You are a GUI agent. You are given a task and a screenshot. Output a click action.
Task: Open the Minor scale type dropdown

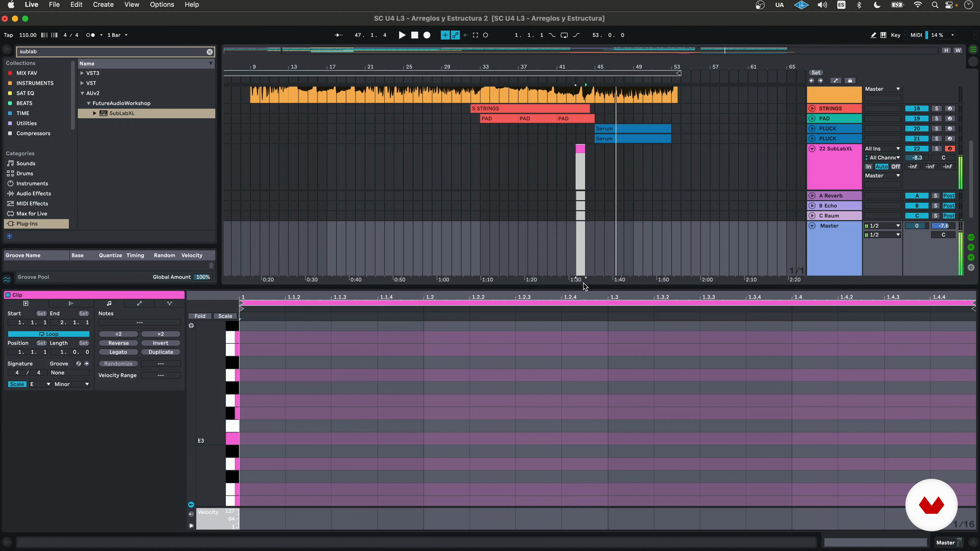pos(71,384)
